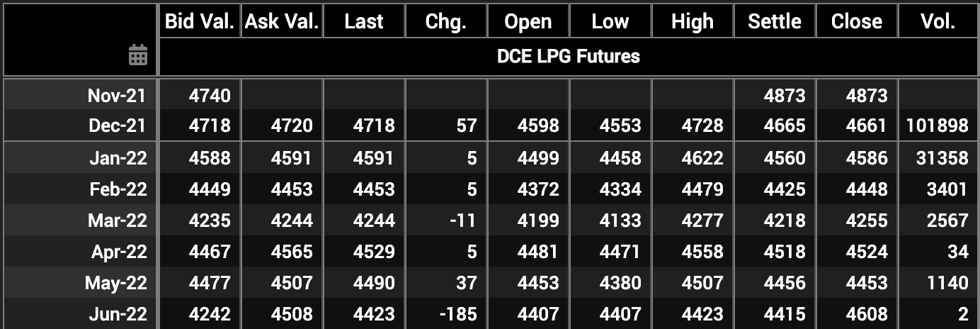This screenshot has width=980, height=329.
Task: Open the calendar date picker icon
Action: [138, 55]
